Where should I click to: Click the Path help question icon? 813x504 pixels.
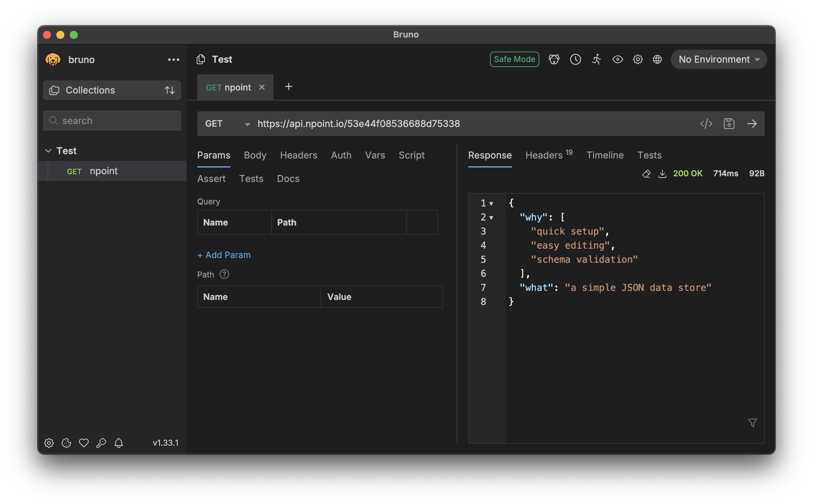point(224,274)
